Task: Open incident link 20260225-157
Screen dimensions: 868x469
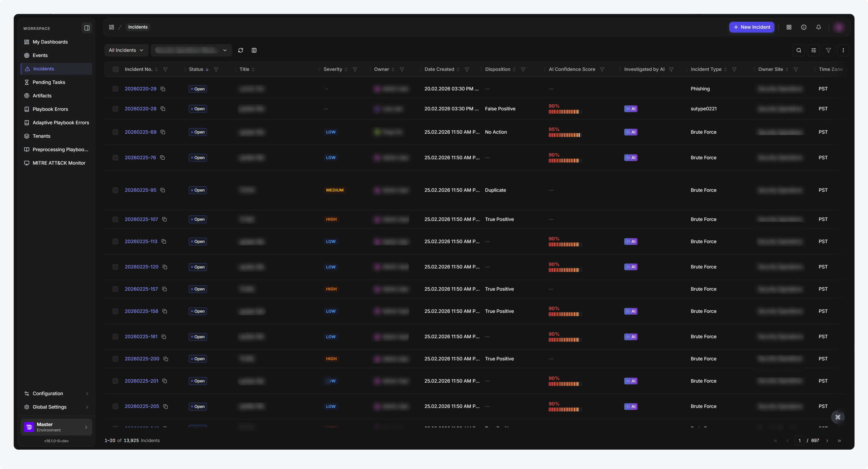Action: click(x=141, y=289)
